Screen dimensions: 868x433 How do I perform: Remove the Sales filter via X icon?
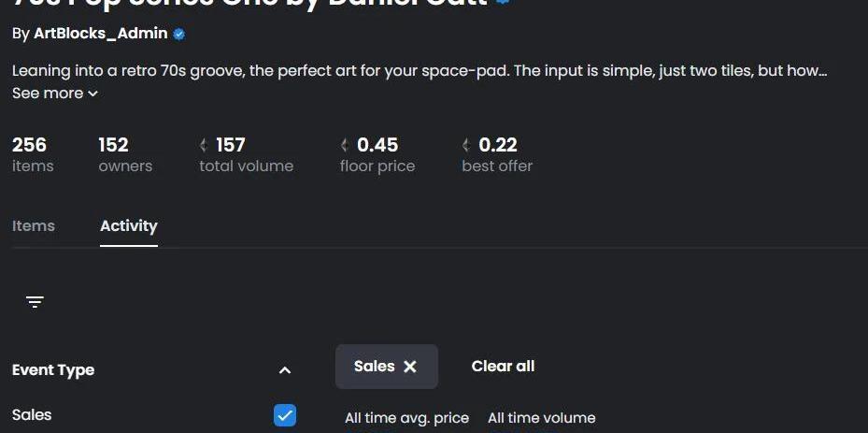click(x=409, y=367)
